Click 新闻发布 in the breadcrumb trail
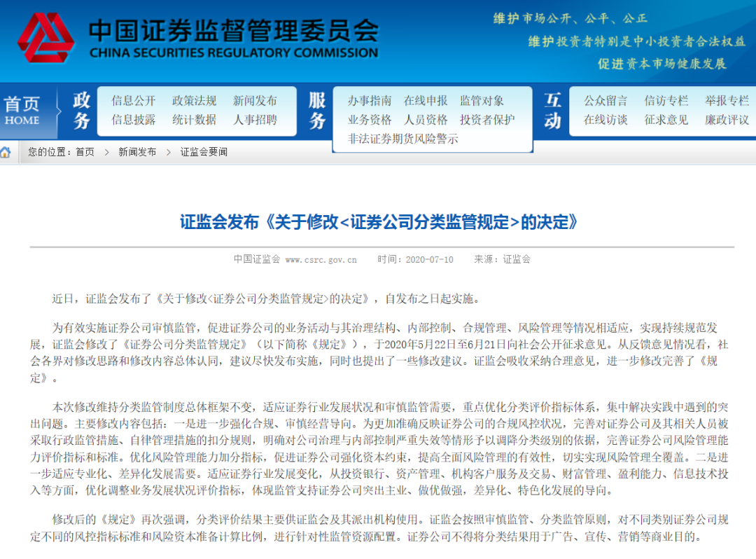This screenshot has width=756, height=559. [x=137, y=153]
